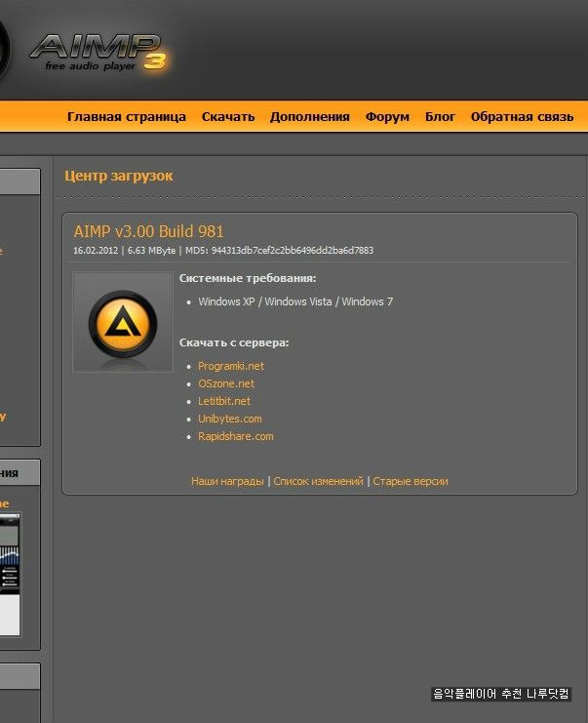
Task: Click the Центр загрузок heading
Action: coord(118,176)
